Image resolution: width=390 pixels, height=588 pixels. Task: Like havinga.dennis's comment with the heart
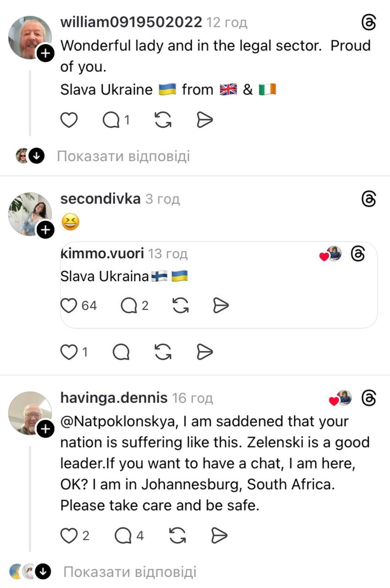(x=69, y=535)
